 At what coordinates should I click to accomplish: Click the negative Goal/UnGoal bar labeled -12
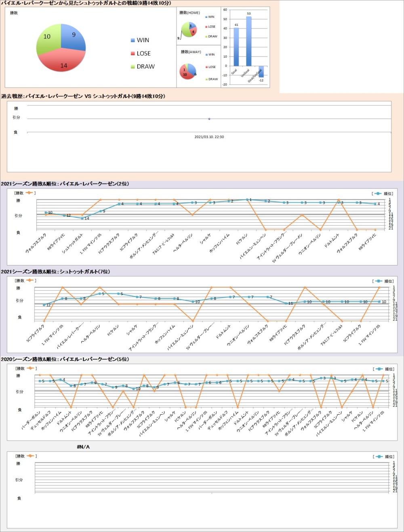coord(261,71)
